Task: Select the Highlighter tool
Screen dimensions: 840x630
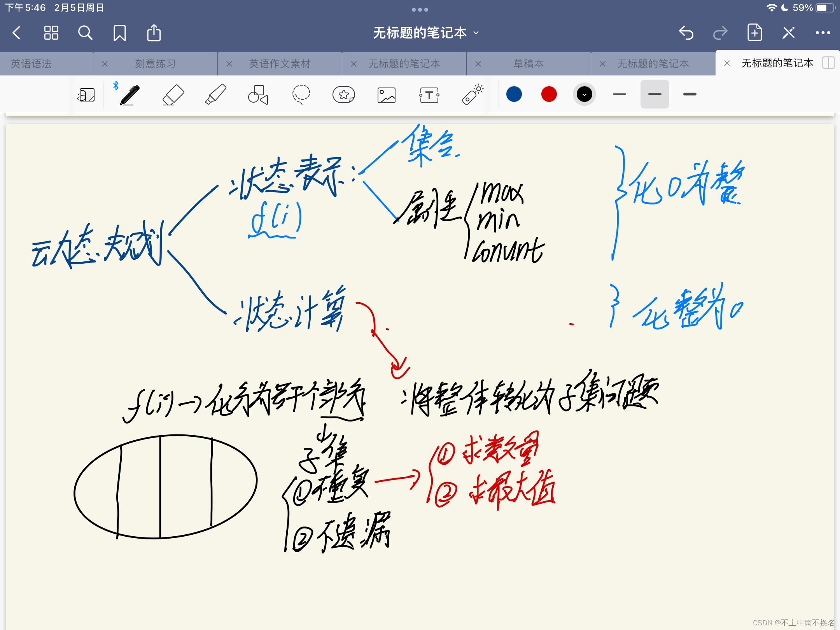Action: click(216, 94)
